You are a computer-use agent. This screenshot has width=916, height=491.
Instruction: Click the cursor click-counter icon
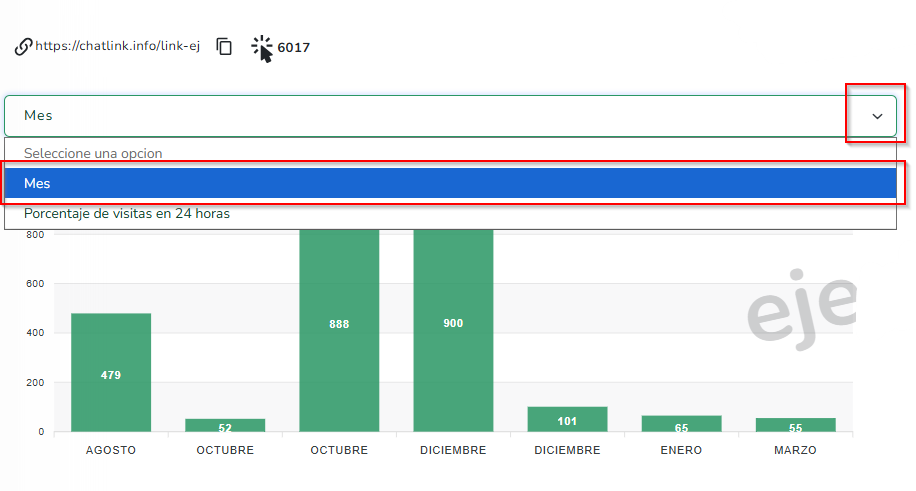(262, 48)
